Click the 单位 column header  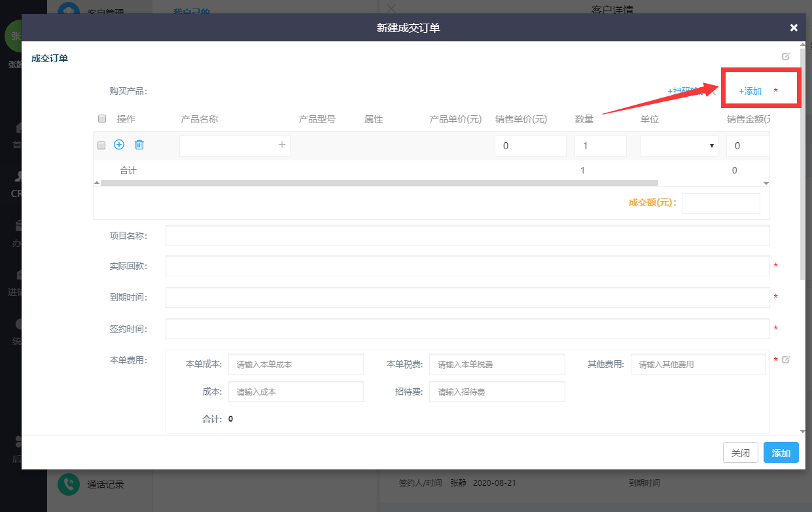pos(650,119)
